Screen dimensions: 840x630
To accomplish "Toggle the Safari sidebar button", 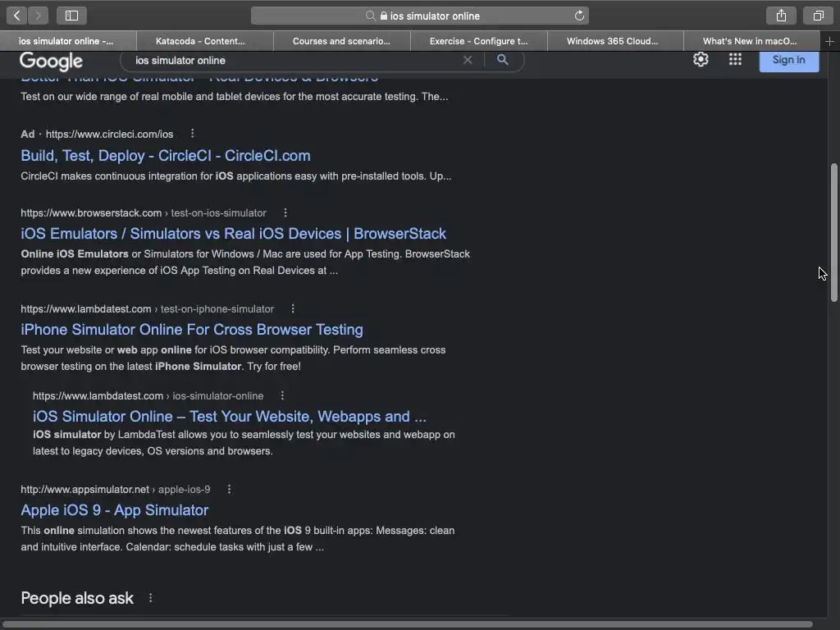I will tap(72, 16).
